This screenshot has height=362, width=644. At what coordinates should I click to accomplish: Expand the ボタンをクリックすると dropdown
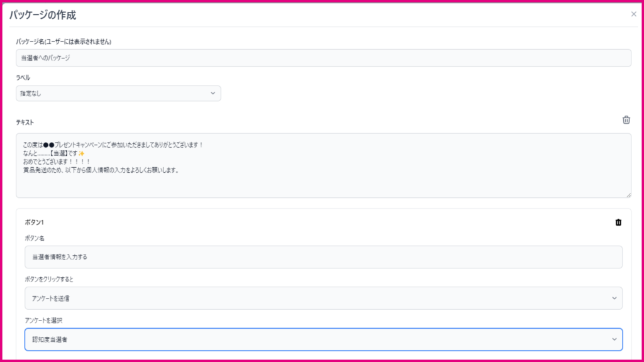click(324, 299)
